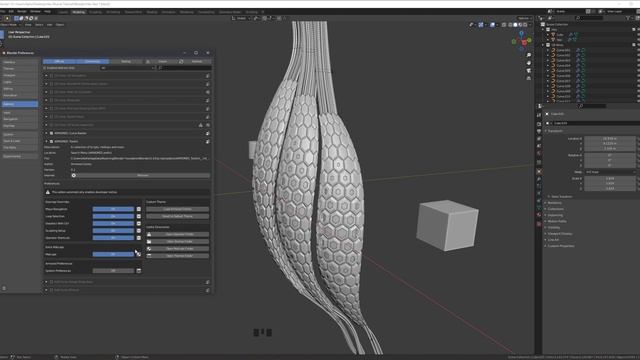
Task: Toggle the Operator Shortcuts override
Action: [x=113, y=238]
